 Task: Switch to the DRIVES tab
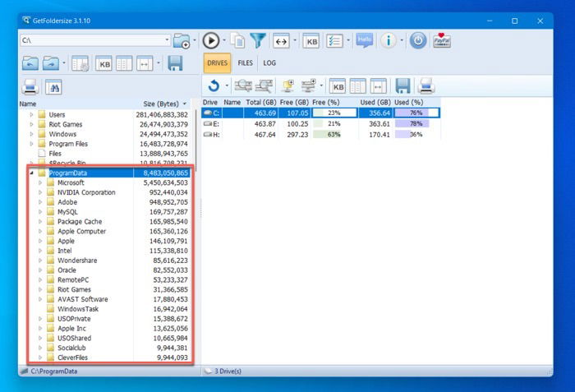point(217,63)
